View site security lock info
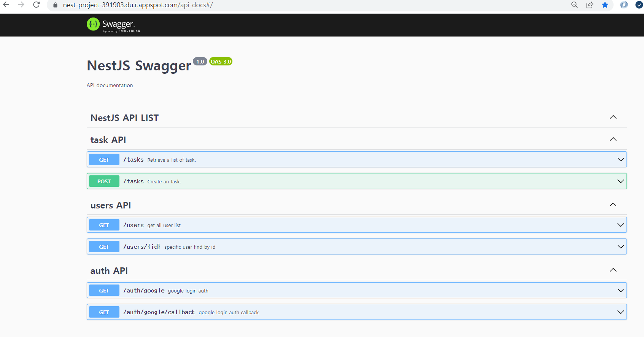644x337 pixels. coord(55,5)
